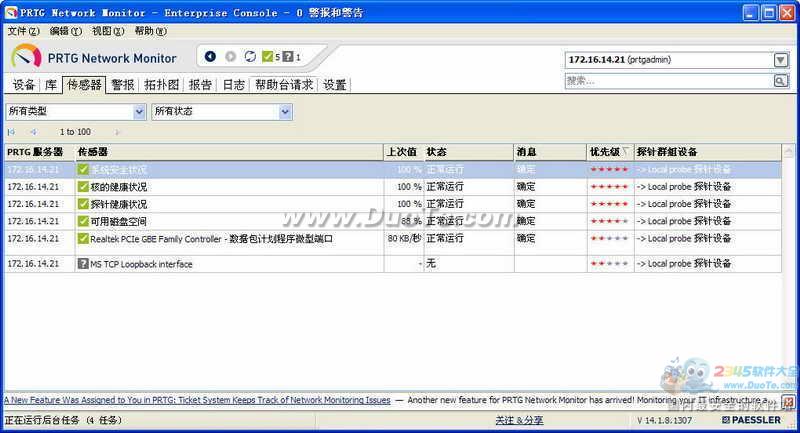Click green status icon of 探针健康状况
Image resolution: width=800 pixels, height=433 pixels.
[83, 204]
